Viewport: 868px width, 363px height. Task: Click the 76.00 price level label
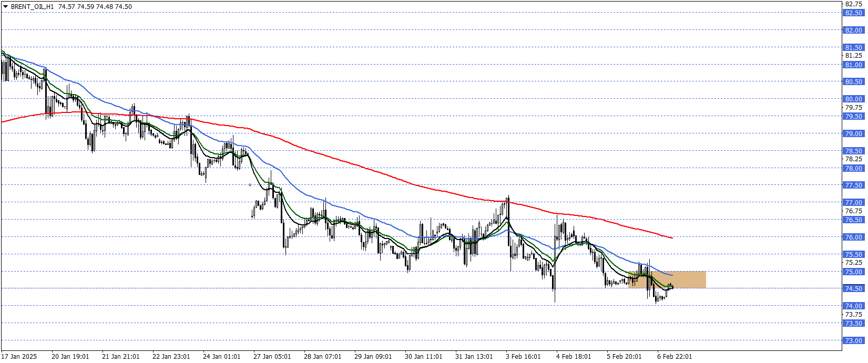[854, 237]
